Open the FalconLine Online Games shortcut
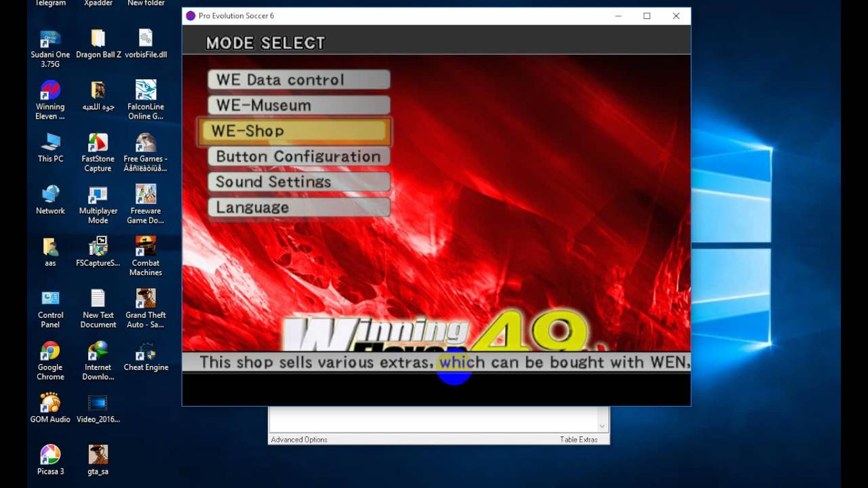Image resolution: width=868 pixels, height=488 pixels. point(146,100)
